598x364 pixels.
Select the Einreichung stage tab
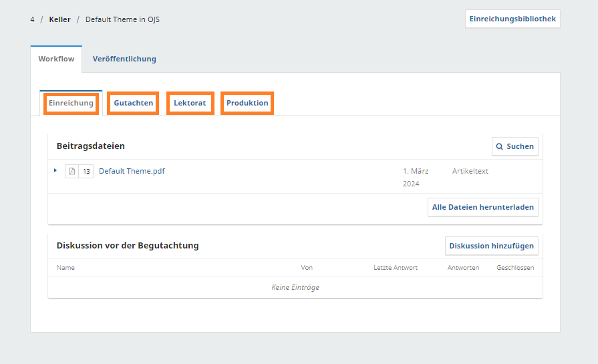[x=71, y=104]
